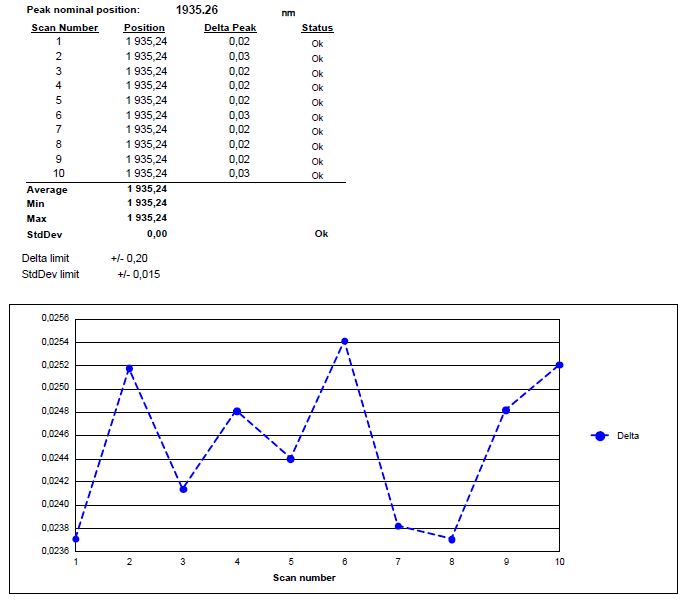This screenshot has width=691, height=609.
Task: Click the Scan Number column header
Action: tap(65, 28)
